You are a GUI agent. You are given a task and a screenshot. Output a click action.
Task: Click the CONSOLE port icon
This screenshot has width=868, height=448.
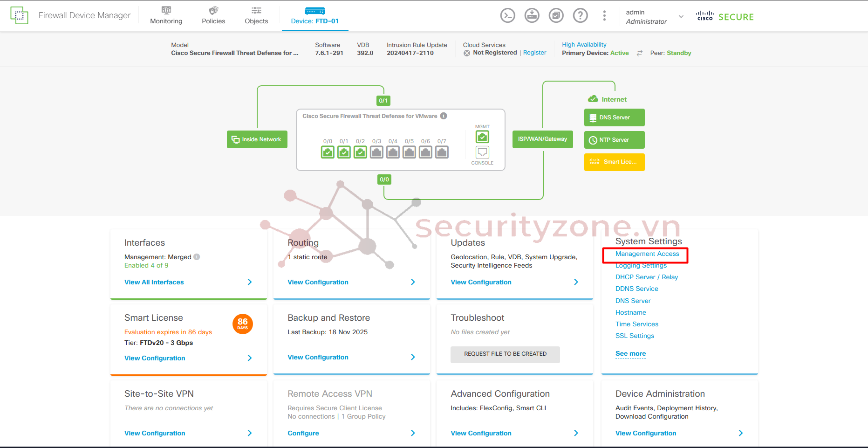482,152
